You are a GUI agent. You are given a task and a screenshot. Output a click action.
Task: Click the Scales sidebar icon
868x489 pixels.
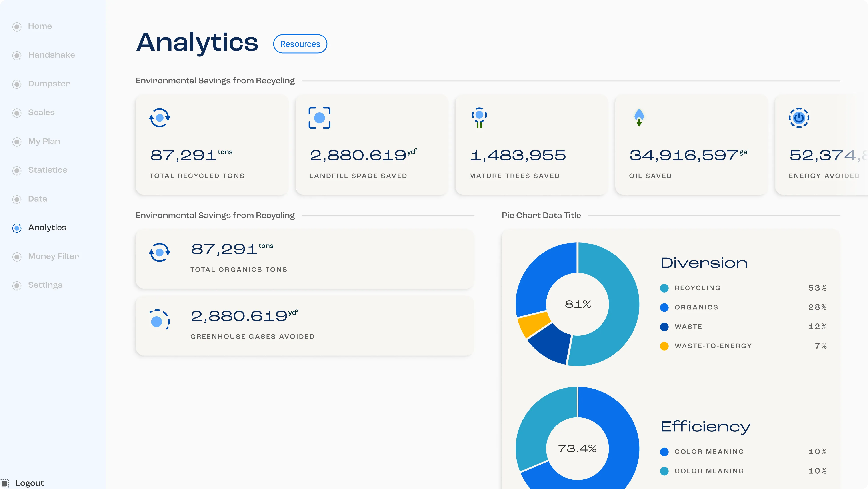pyautogui.click(x=16, y=113)
